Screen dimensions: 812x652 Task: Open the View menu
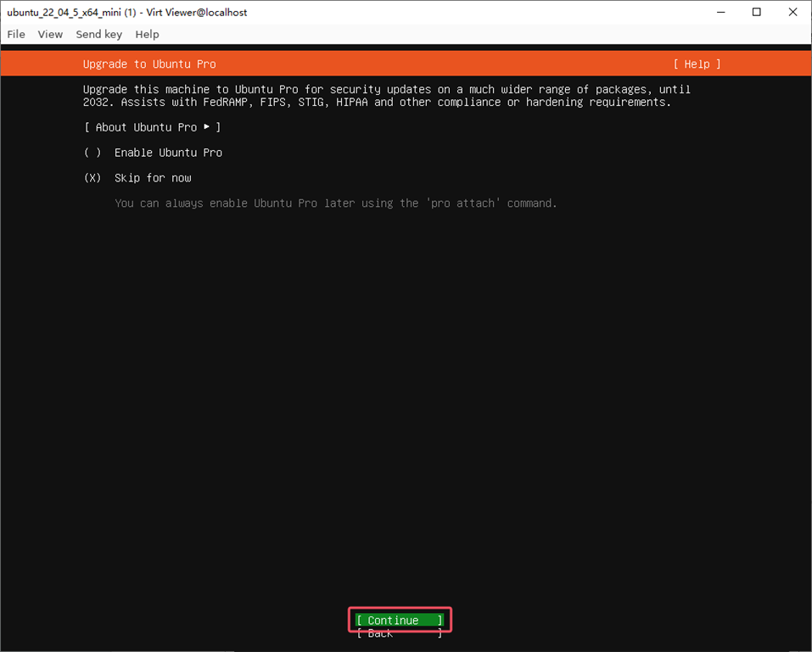point(50,34)
